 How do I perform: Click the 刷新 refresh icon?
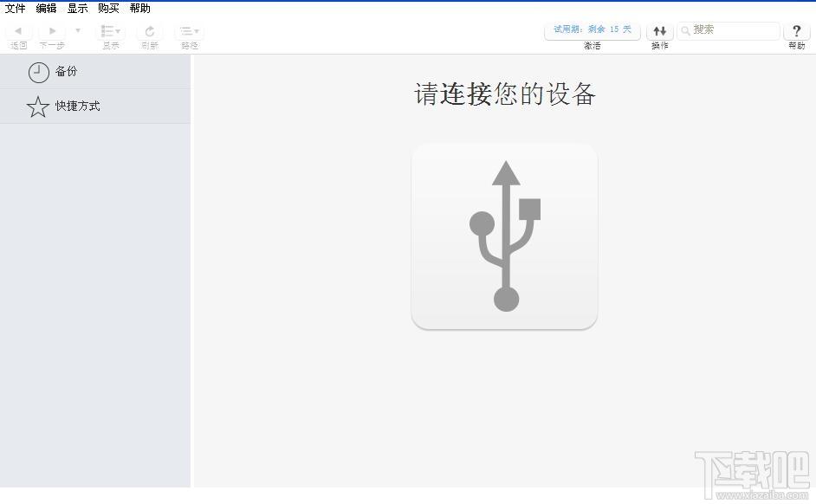150,31
